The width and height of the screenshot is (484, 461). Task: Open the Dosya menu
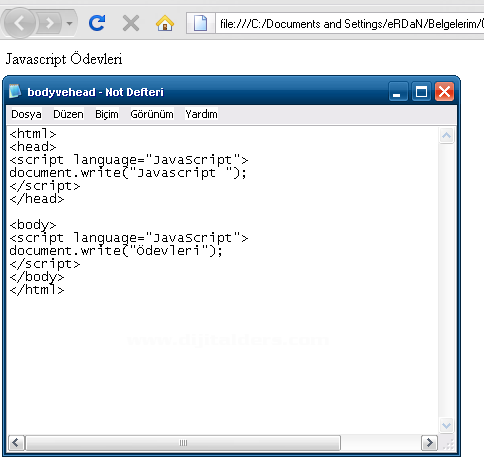26,114
